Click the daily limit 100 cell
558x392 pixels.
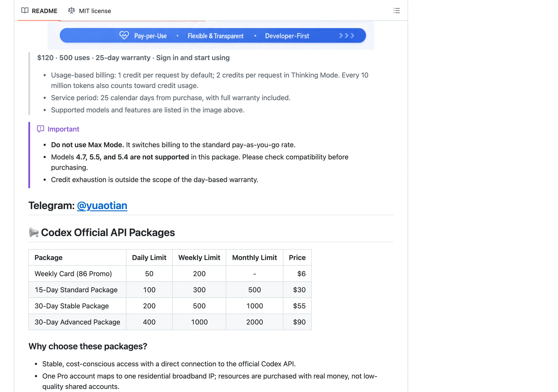click(x=149, y=290)
